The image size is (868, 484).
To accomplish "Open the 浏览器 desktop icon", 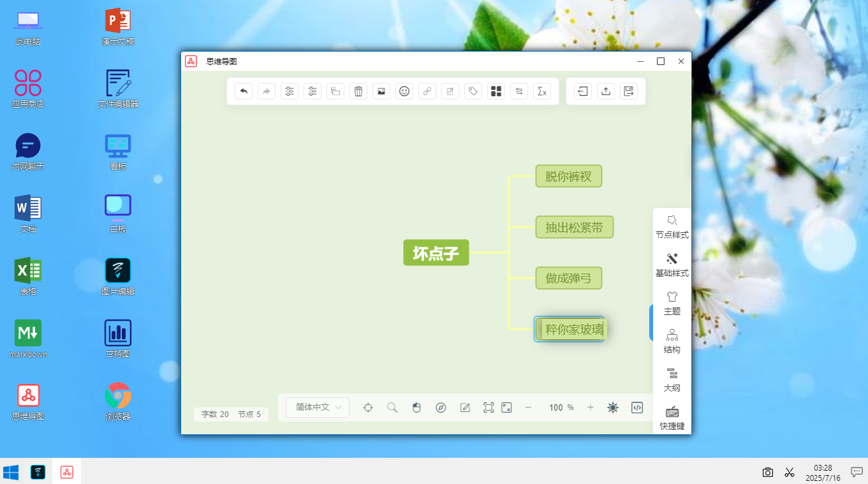I will pos(118,403).
